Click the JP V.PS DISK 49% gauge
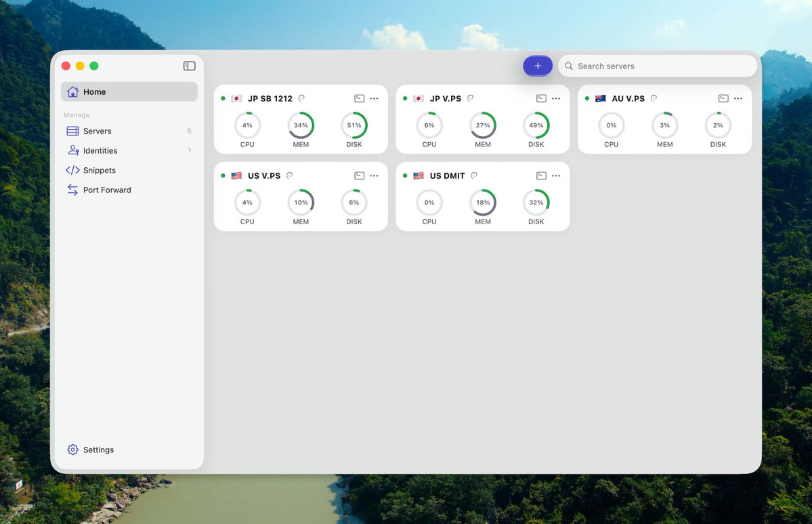The image size is (812, 524). (536, 125)
